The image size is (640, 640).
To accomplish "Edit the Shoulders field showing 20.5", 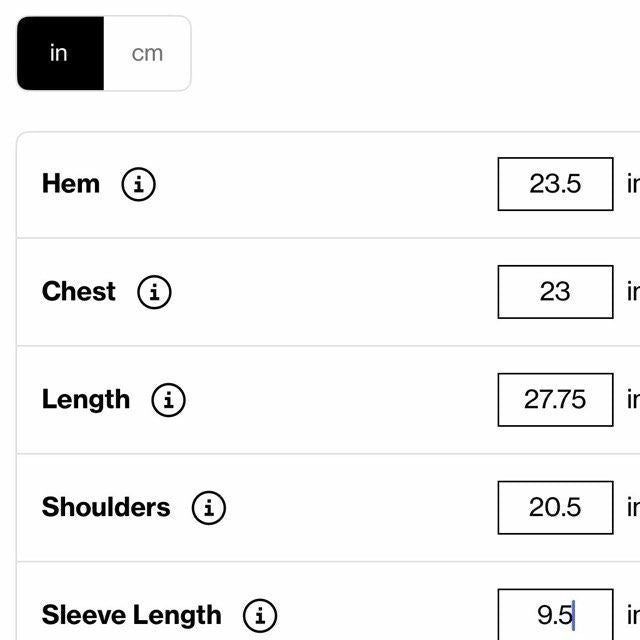I will coord(555,508).
